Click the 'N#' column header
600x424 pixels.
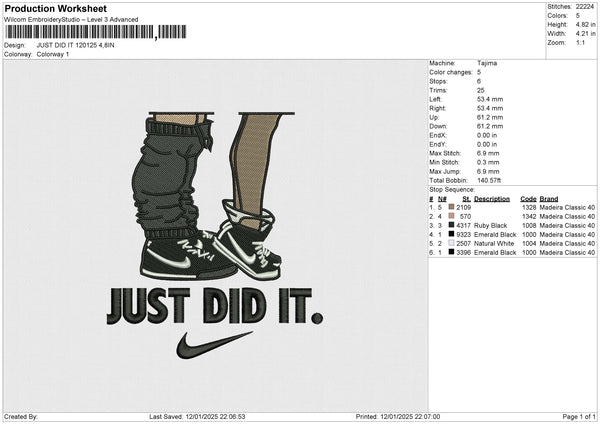(442, 199)
